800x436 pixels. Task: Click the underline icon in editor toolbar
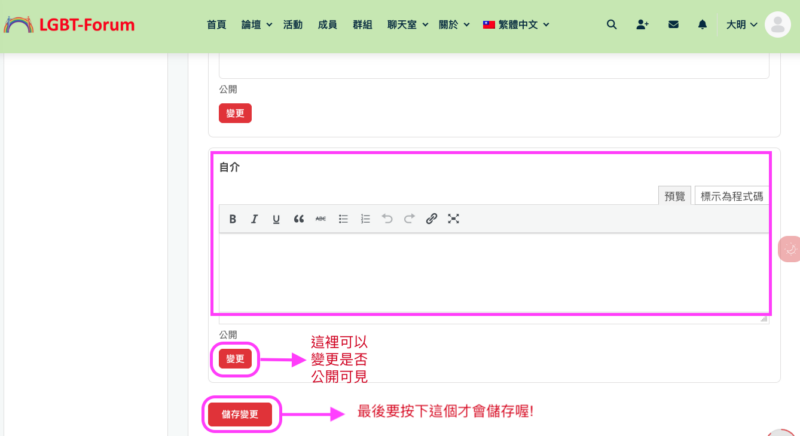pyautogui.click(x=276, y=219)
